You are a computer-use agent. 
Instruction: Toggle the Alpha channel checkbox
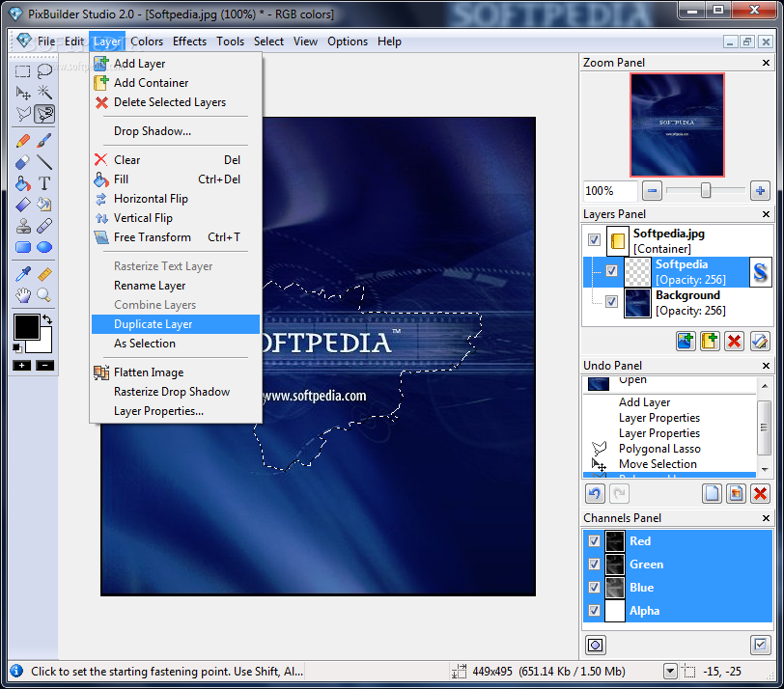[594, 610]
